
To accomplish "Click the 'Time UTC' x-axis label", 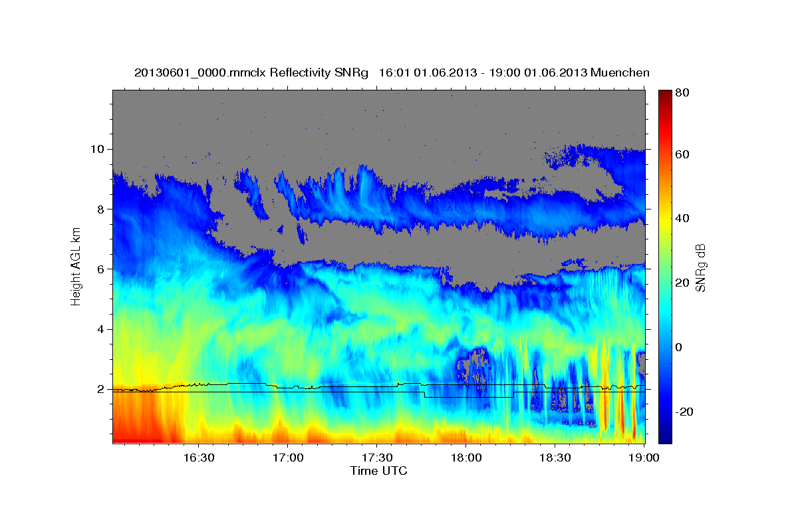I will 378,471.
